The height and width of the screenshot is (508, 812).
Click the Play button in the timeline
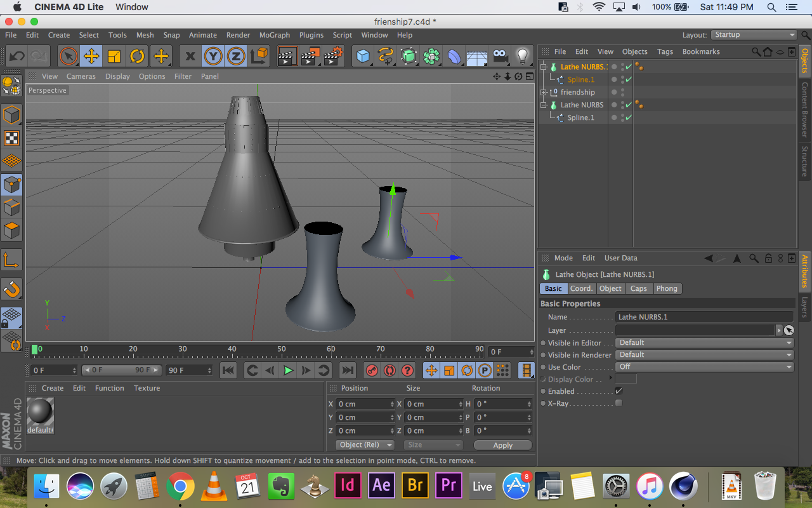[288, 370]
